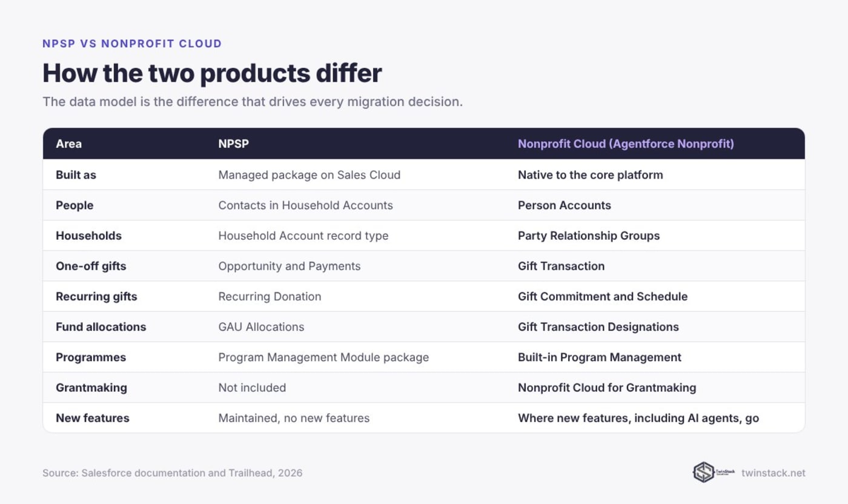Click 'Managed package on Sales Cloud' cell
The width and height of the screenshot is (848, 504).
(310, 175)
